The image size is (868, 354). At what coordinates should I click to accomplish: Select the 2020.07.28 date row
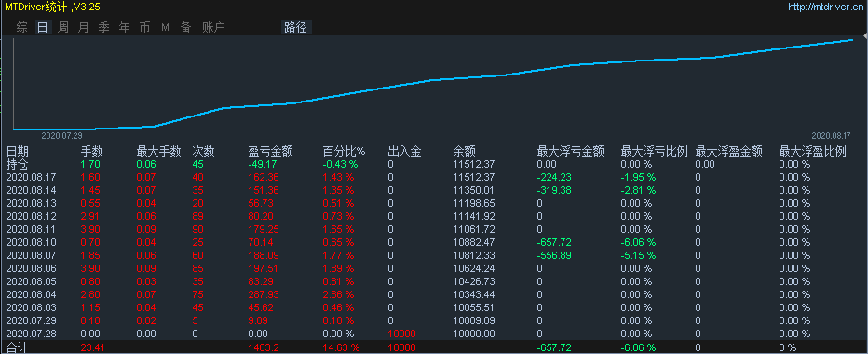click(x=31, y=334)
